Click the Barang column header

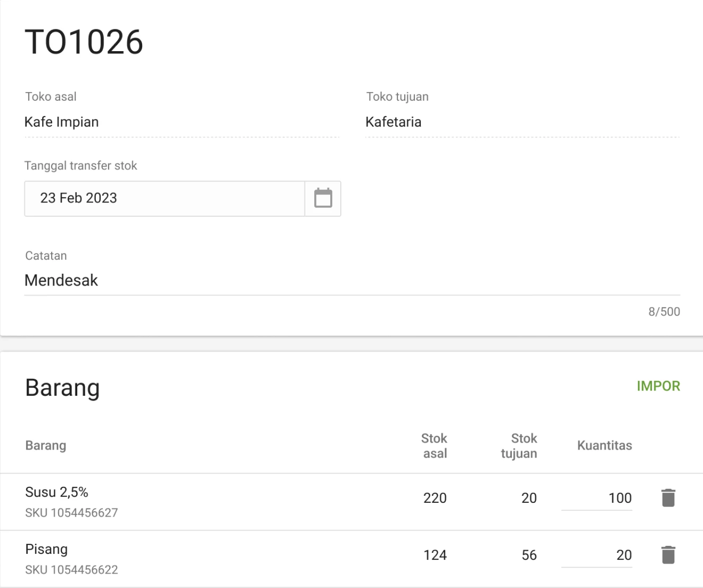click(x=45, y=446)
